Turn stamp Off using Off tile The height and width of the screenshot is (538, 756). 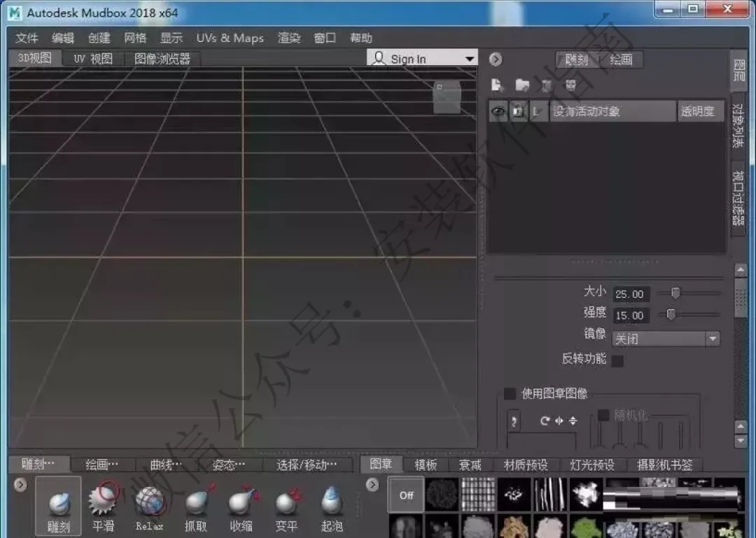click(406, 495)
